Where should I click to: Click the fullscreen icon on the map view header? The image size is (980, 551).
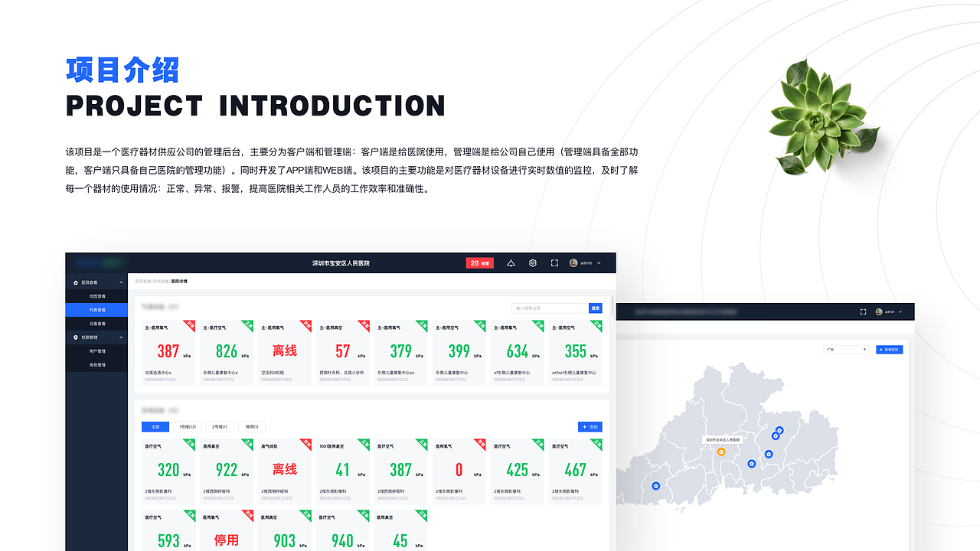(x=862, y=311)
